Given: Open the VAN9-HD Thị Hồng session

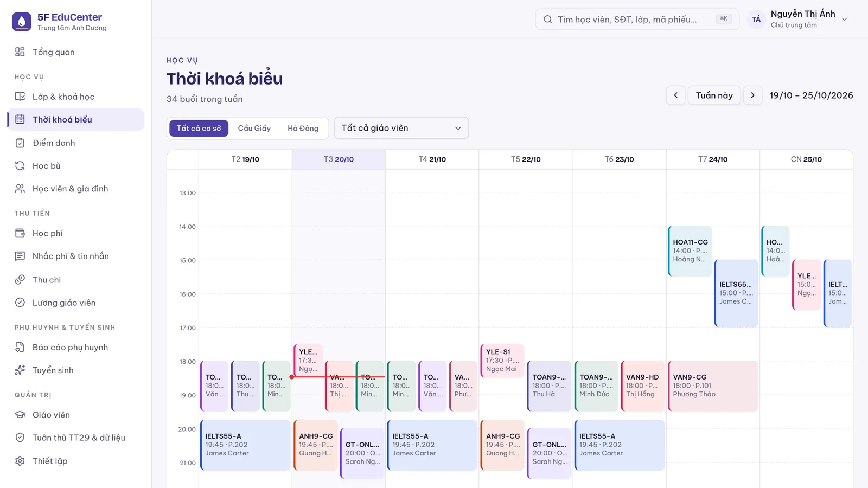Looking at the screenshot, I should tap(643, 386).
